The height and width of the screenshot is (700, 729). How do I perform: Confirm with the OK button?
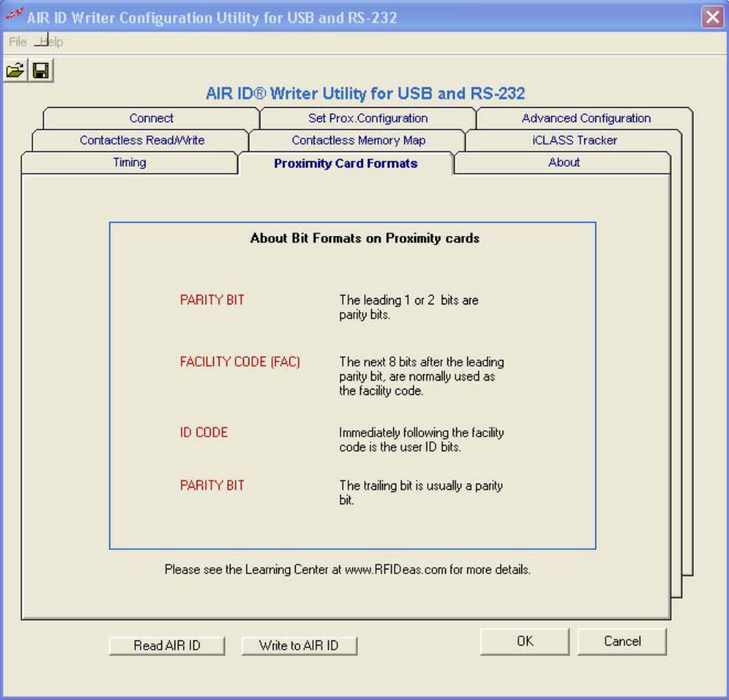click(x=525, y=641)
